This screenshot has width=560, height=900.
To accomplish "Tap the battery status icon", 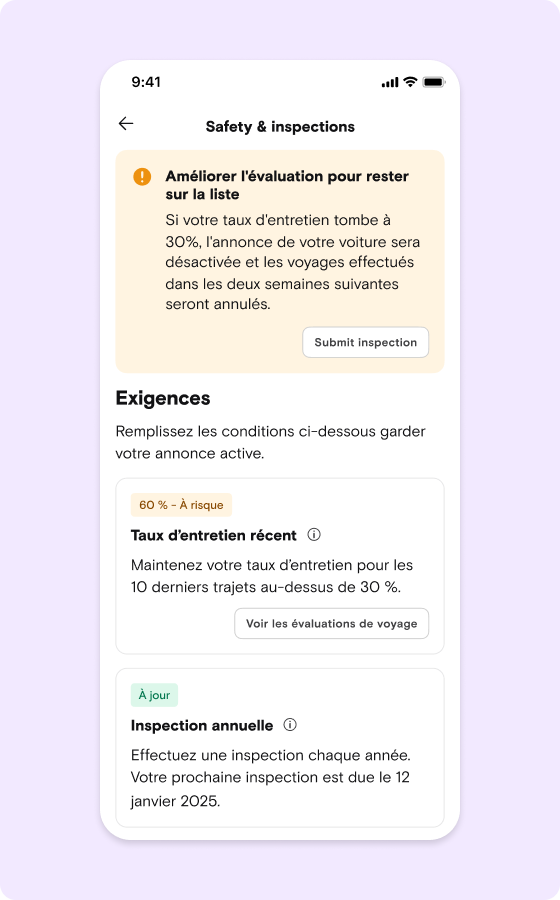I will 434,82.
